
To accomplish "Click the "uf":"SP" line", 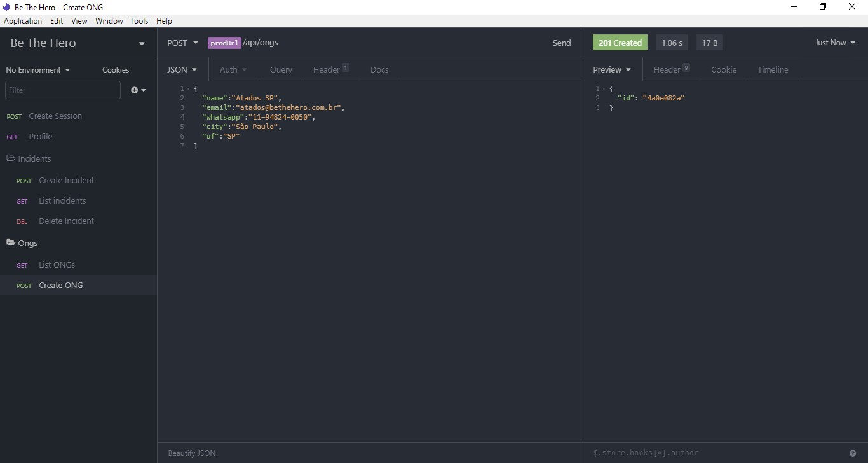I will (220, 136).
